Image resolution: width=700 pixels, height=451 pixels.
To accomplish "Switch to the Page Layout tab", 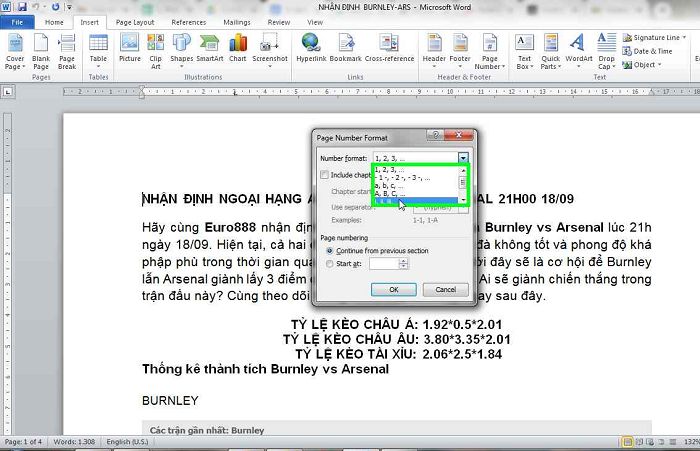I will pyautogui.click(x=135, y=22).
